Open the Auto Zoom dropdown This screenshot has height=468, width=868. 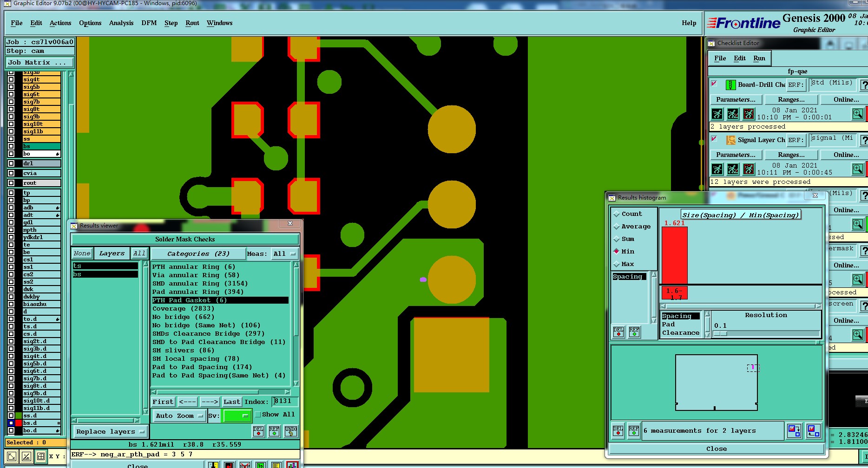pos(179,416)
